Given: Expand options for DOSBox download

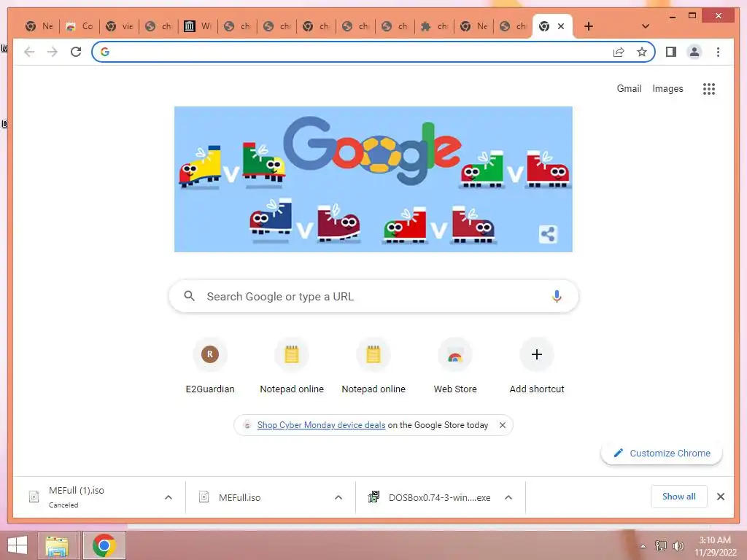Looking at the screenshot, I should (x=508, y=497).
